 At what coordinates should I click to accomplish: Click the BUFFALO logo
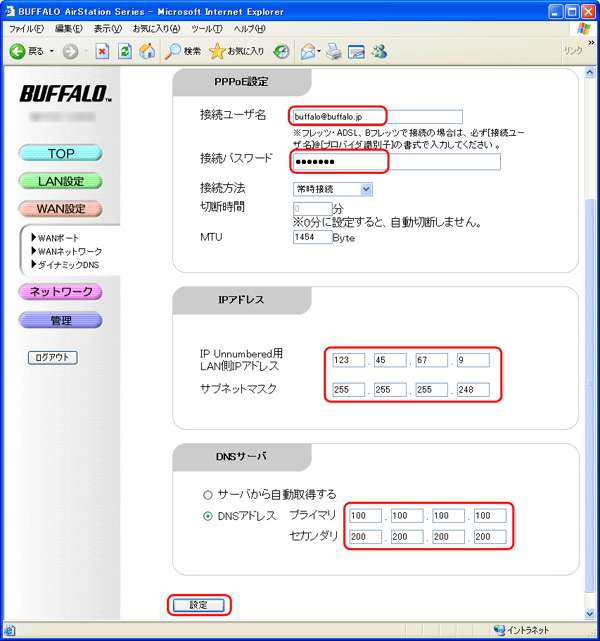(65, 94)
